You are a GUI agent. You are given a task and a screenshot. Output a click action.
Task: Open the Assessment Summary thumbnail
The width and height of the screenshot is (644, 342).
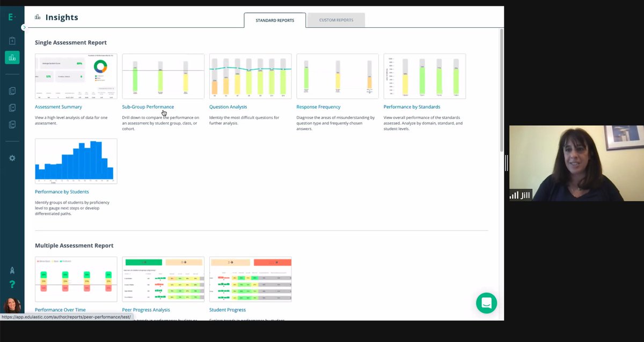tap(76, 76)
